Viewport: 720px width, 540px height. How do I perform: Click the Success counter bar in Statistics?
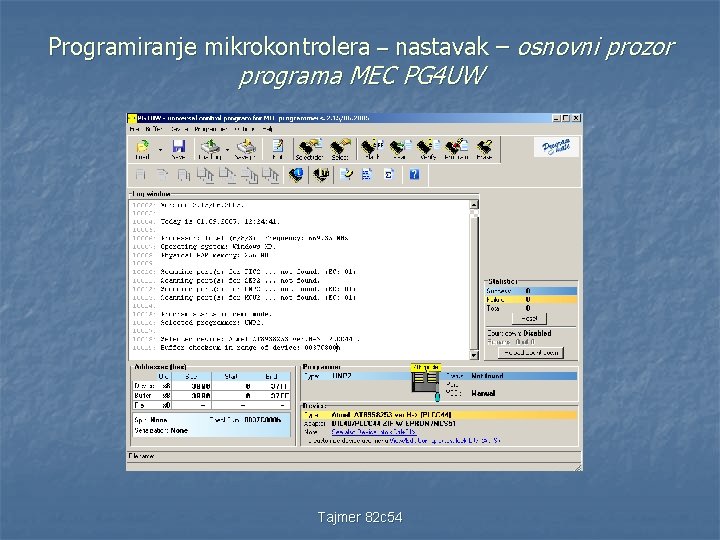tap(531, 291)
